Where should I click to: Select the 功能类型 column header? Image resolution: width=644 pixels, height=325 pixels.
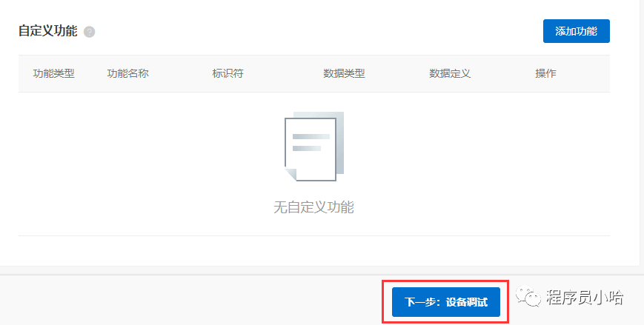pyautogui.click(x=54, y=74)
